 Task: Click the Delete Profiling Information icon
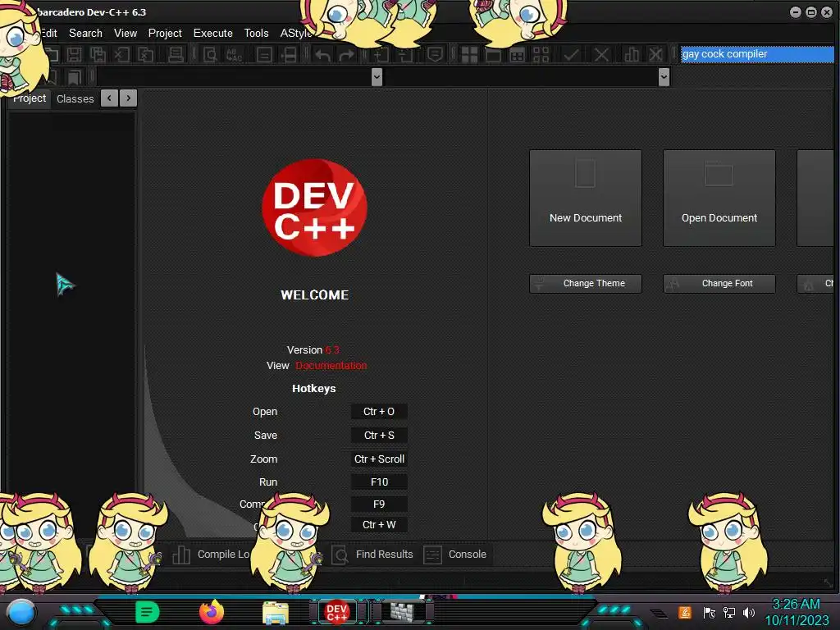655,54
